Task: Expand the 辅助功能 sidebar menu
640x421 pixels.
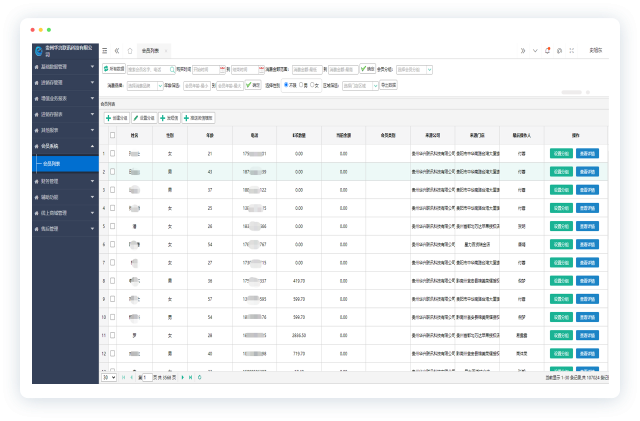Action: coord(65,197)
